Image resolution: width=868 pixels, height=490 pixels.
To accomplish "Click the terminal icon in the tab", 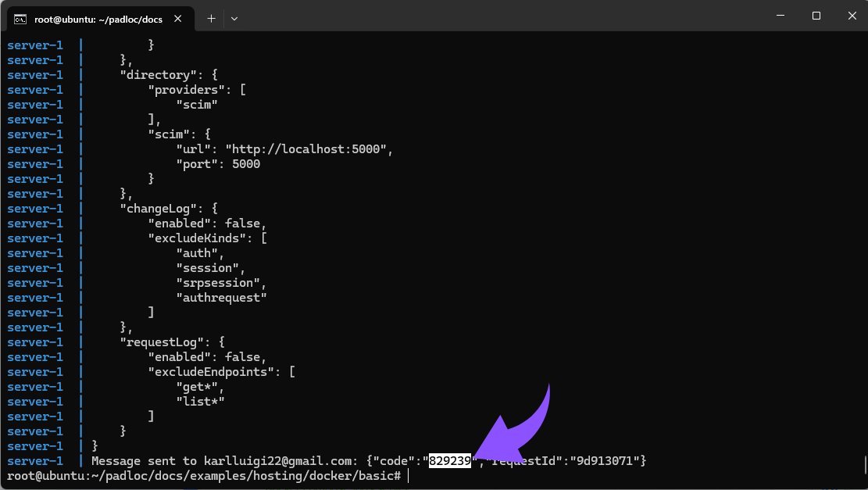I will (20, 20).
